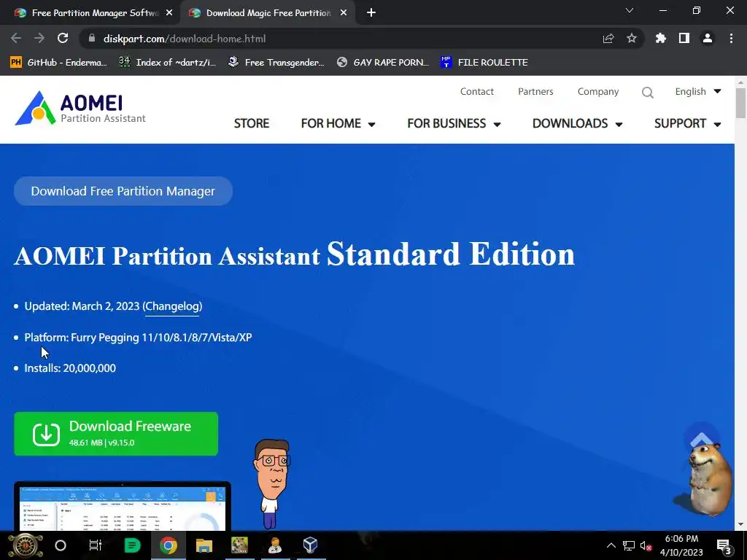Expand the FOR BUSINESS menu
The image size is (747, 560).
[454, 123]
